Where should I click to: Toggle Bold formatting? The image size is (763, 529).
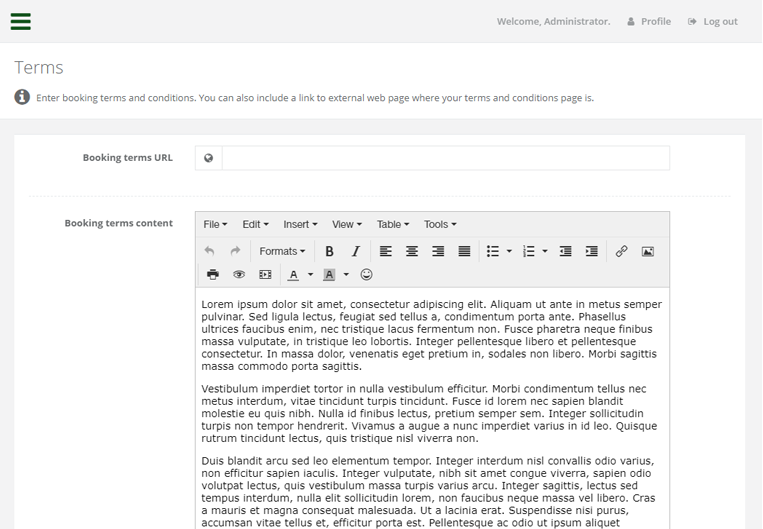(x=329, y=251)
